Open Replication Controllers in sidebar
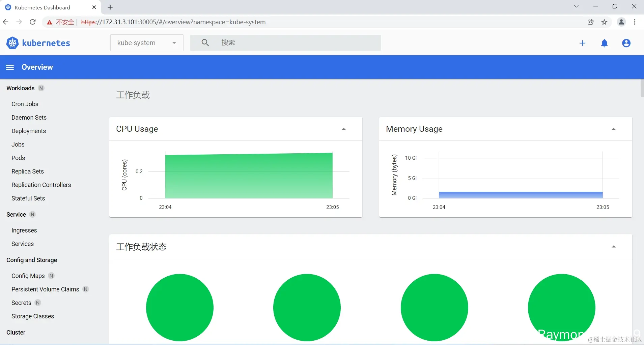The image size is (644, 345). tap(41, 185)
